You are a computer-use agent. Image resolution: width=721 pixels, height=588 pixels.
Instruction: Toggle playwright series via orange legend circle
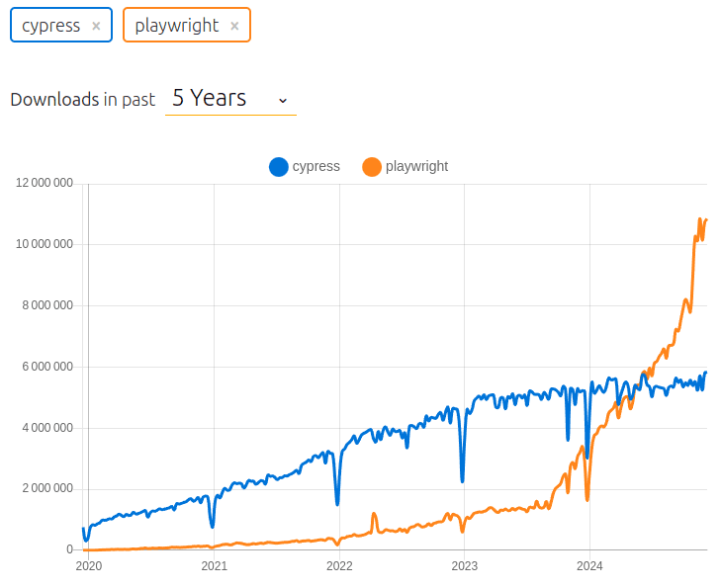pyautogui.click(x=372, y=167)
